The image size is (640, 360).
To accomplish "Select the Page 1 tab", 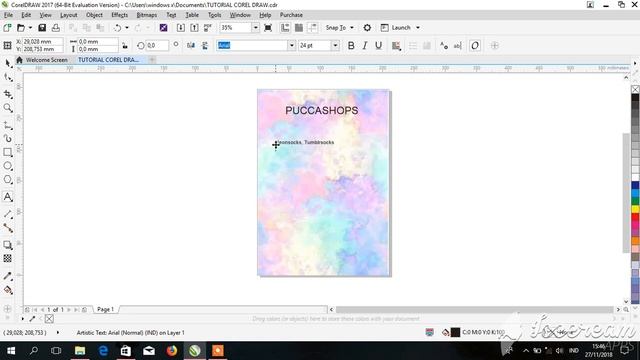I will coord(105,309).
